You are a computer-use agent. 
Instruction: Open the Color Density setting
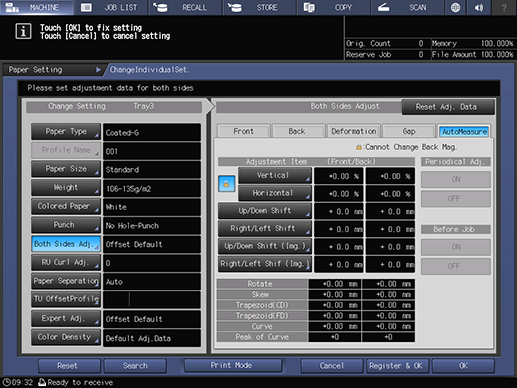(x=66, y=337)
